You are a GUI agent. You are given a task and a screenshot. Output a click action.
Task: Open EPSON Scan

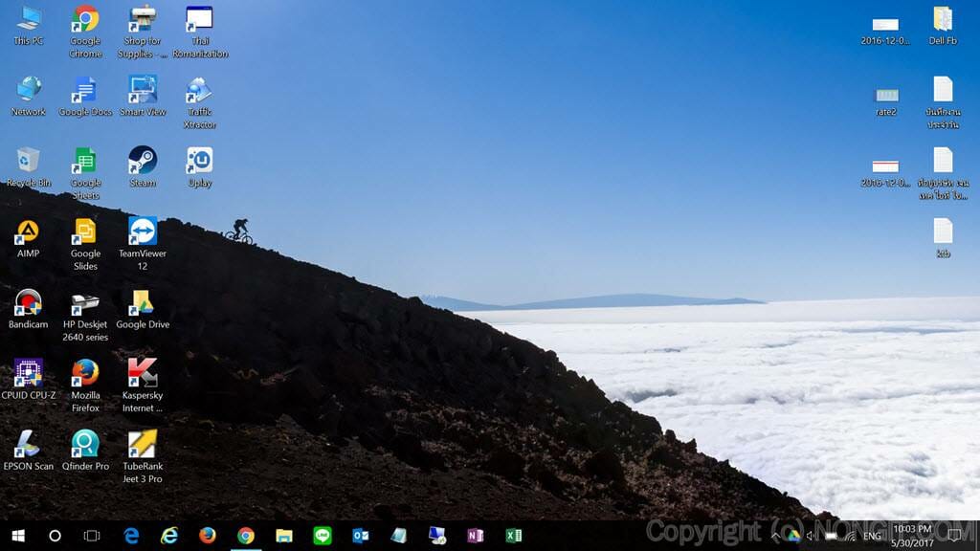coord(27,445)
